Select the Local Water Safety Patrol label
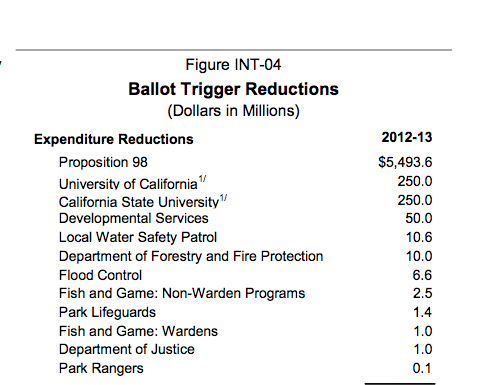Viewport: 486px width, 385px height. click(x=138, y=238)
